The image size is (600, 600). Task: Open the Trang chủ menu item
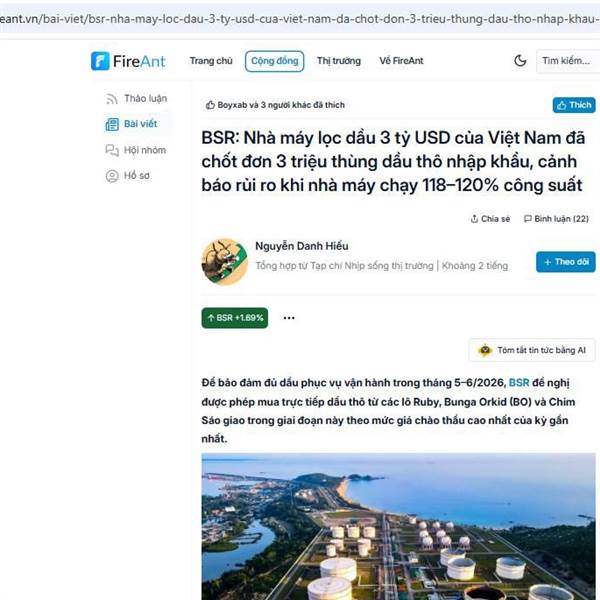pos(211,61)
